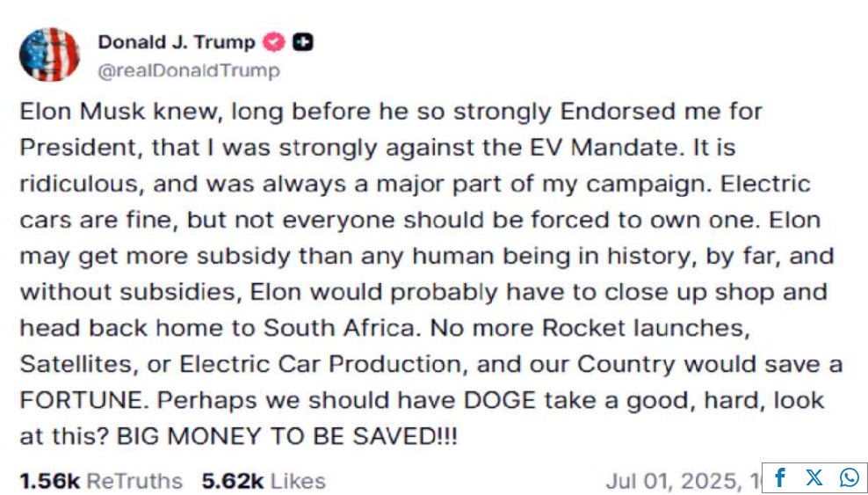Open the Jul 01, 2025 timestamp
This screenshot has width=868, height=495.
coord(684,481)
